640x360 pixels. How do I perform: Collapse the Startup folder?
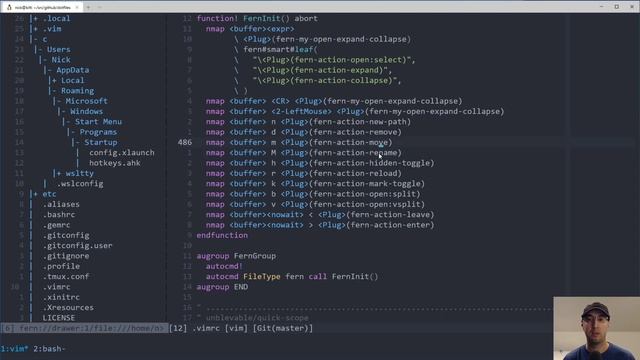coord(100,142)
